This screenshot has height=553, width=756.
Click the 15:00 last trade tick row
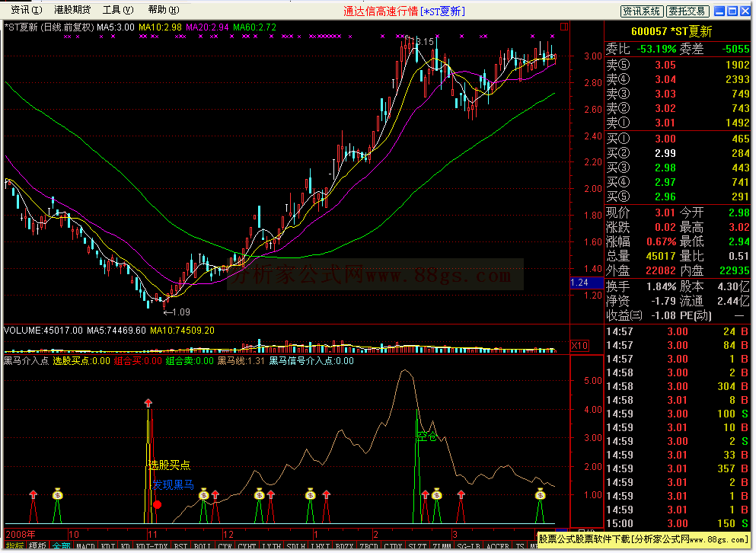(678, 523)
